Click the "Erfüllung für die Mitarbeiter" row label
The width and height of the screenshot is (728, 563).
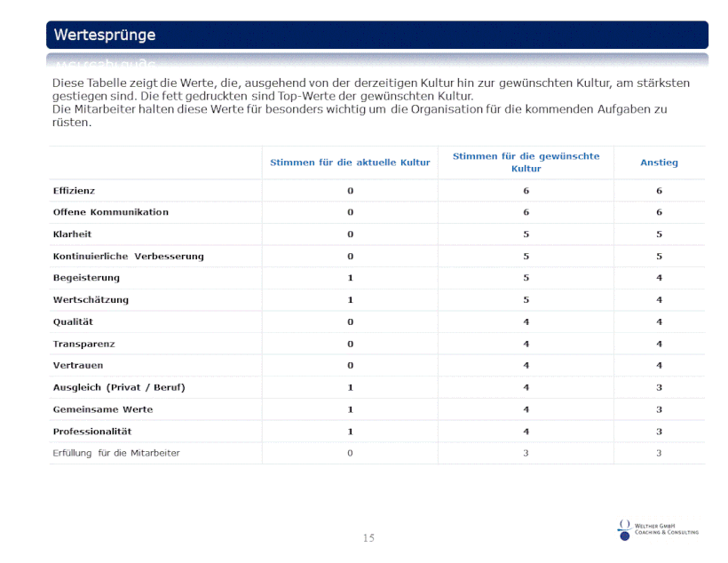click(116, 453)
